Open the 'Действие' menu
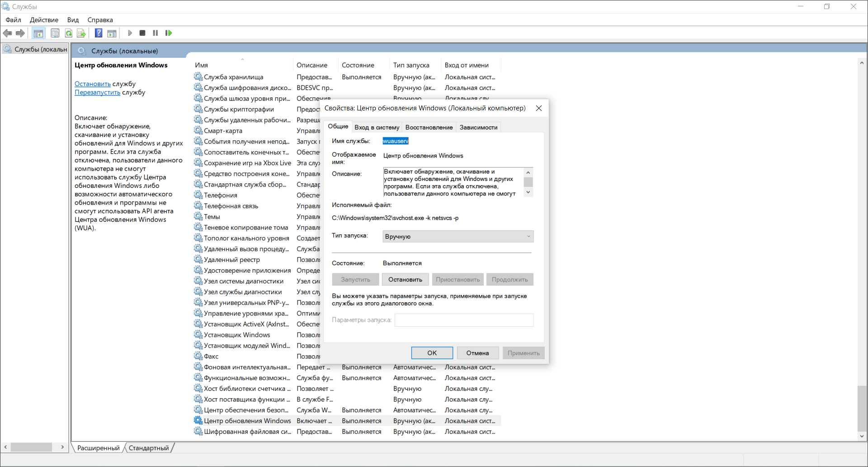Screen dimensions: 868x467 (44, 20)
